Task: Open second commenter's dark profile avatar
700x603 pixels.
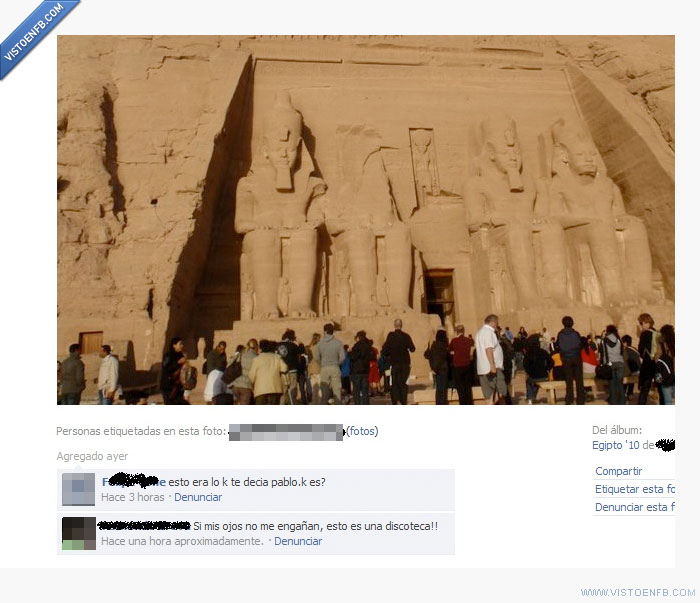Action: point(79,533)
